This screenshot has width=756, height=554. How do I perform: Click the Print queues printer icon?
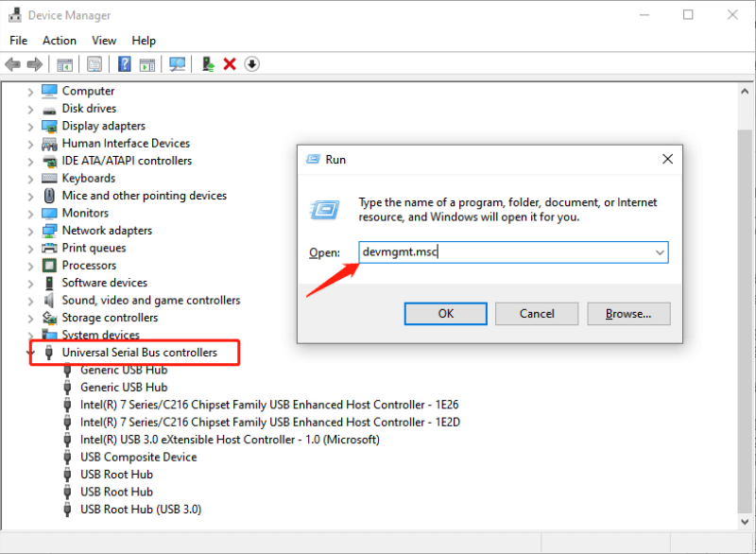tap(49, 249)
